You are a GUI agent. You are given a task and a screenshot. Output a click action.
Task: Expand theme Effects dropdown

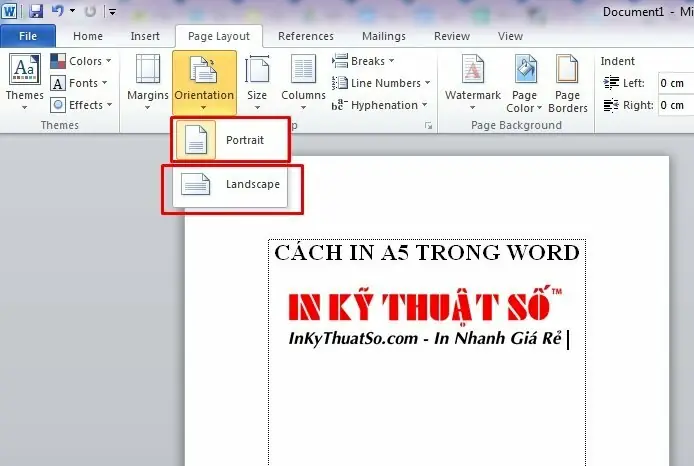(x=81, y=105)
